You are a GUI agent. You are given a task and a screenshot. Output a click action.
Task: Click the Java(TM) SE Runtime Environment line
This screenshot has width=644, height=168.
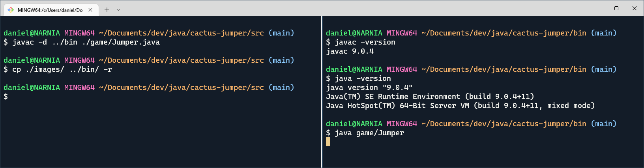tap(430, 97)
